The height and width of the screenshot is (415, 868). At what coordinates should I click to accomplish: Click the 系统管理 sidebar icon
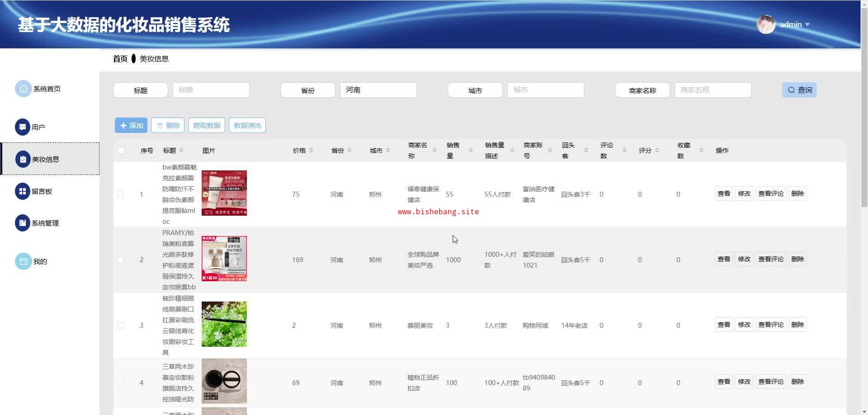23,223
